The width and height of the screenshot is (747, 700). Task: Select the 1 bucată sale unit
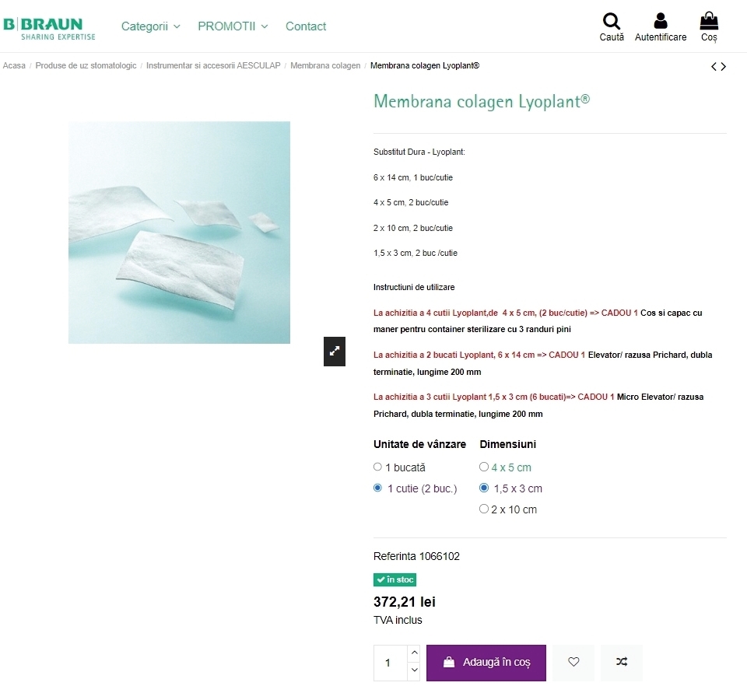(x=378, y=467)
